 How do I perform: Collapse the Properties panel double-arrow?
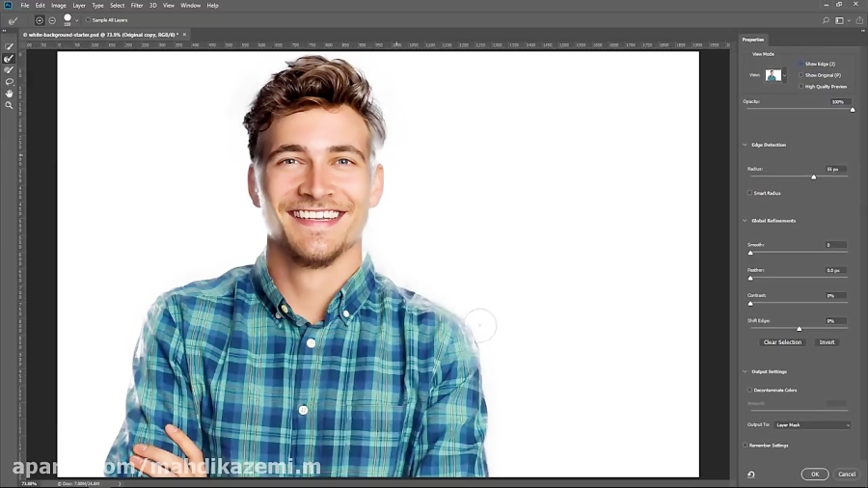[862, 31]
